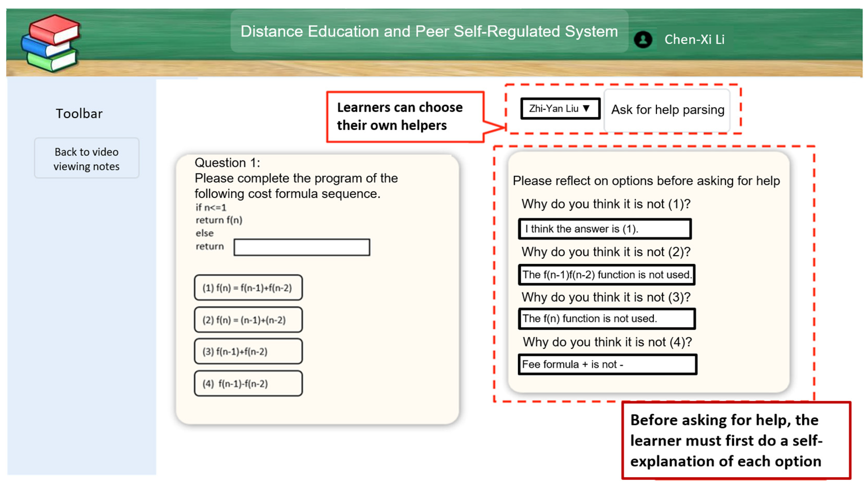Viewport: 868px width, 487px height.
Task: Go back to video viewing notes
Action: (x=87, y=159)
